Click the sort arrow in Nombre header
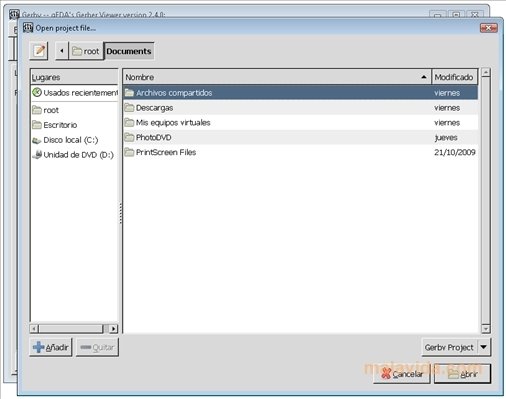Image resolution: width=506 pixels, height=399 pixels. 424,77
